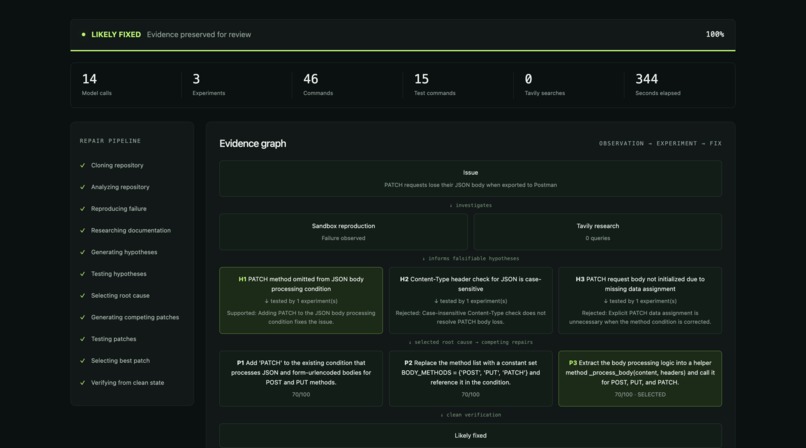Click the 15 Test commands statistic
The width and height of the screenshot is (806, 448).
435,85
